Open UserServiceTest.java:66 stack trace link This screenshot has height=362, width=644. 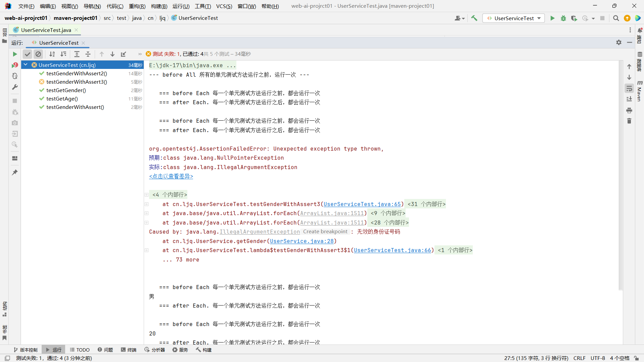pos(392,250)
